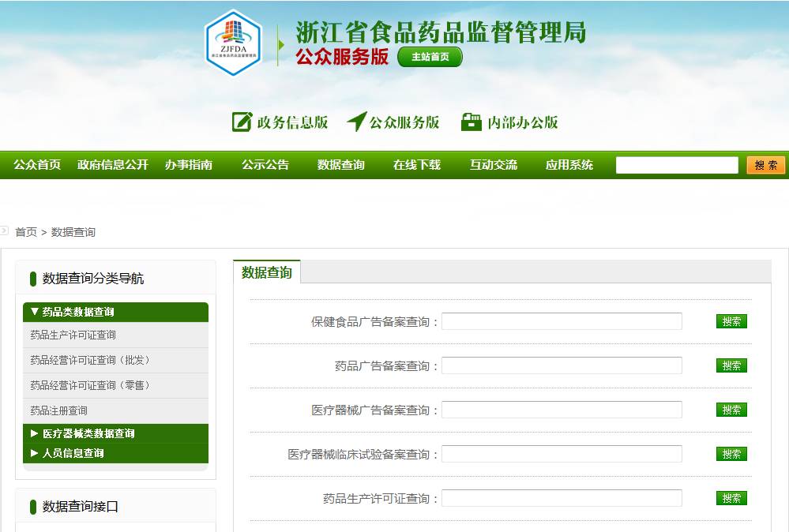Open 互动交流 menu item
Viewport: 789px width, 532px height.
coord(493,164)
